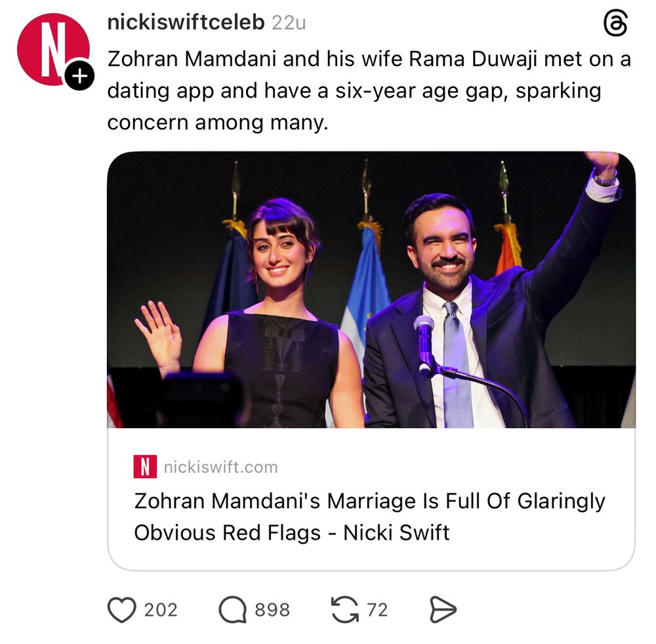Image resolution: width=656 pixels, height=644 pixels.
Task: Open the nickiswiftceleb username profile link
Action: 186,23
